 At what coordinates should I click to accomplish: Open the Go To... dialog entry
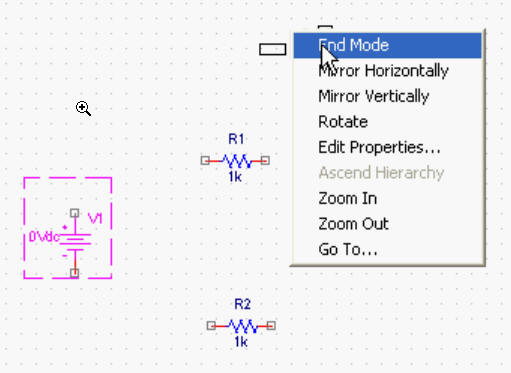coord(387,249)
